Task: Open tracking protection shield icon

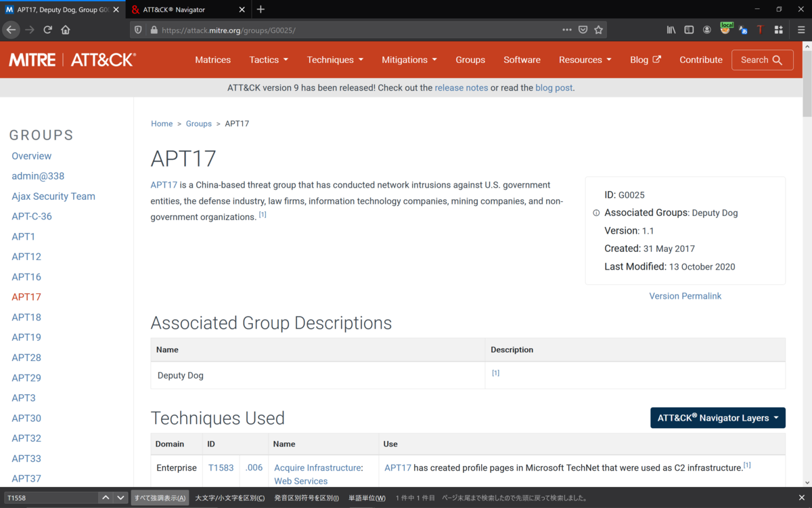Action: coord(139,30)
